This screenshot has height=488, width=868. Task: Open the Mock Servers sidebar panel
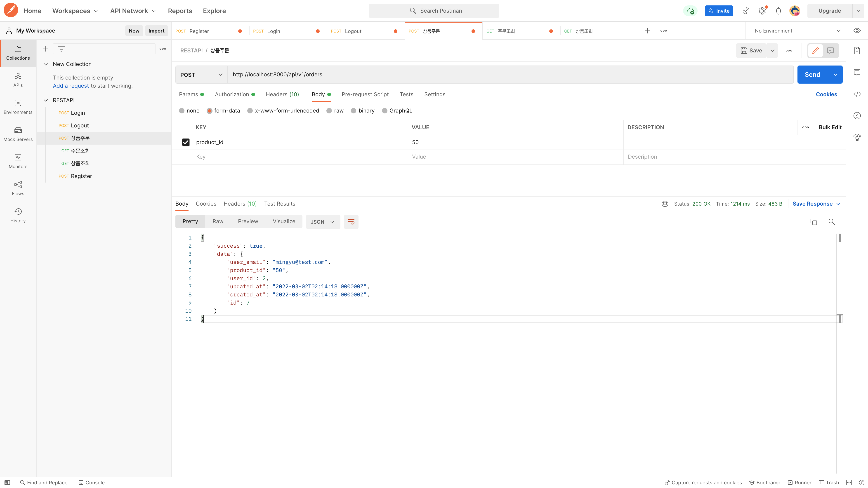point(18,134)
